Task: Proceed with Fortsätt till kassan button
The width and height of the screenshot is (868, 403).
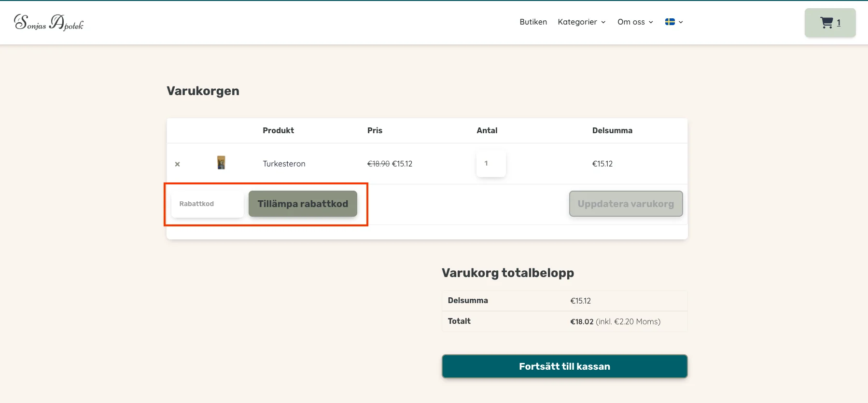Action: coord(564,366)
